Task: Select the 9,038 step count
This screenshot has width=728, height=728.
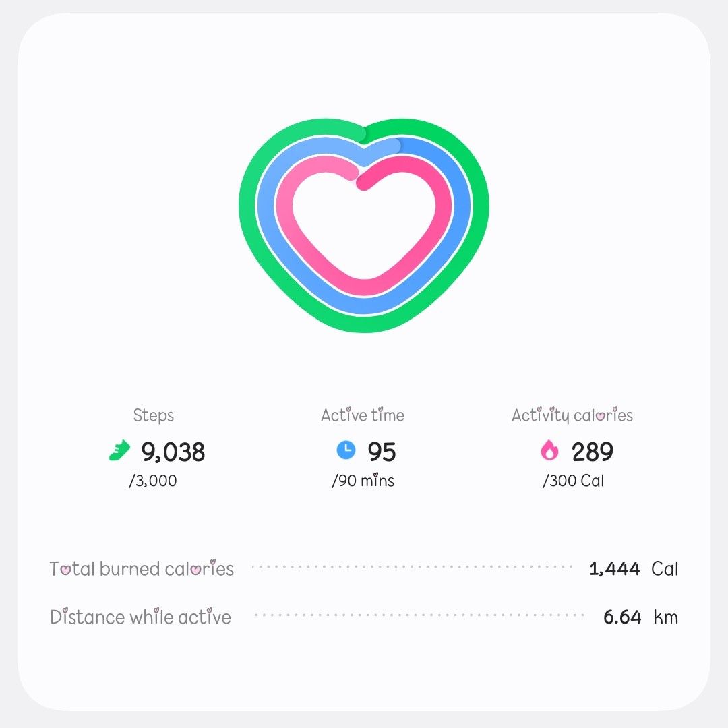Action: click(173, 452)
